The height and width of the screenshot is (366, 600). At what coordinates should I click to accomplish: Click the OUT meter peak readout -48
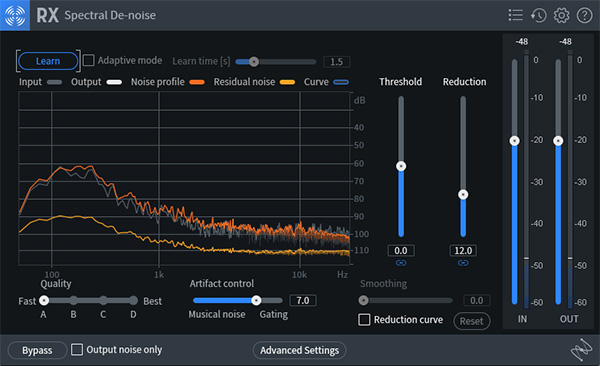565,41
